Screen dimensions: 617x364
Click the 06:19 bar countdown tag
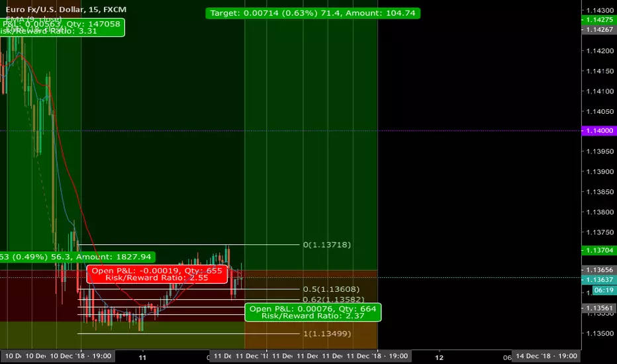click(604, 291)
